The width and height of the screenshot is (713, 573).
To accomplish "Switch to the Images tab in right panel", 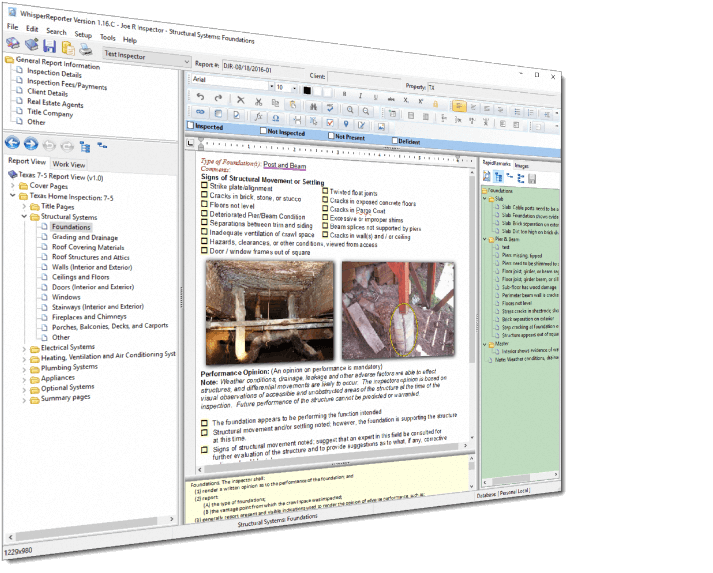I will point(521,166).
